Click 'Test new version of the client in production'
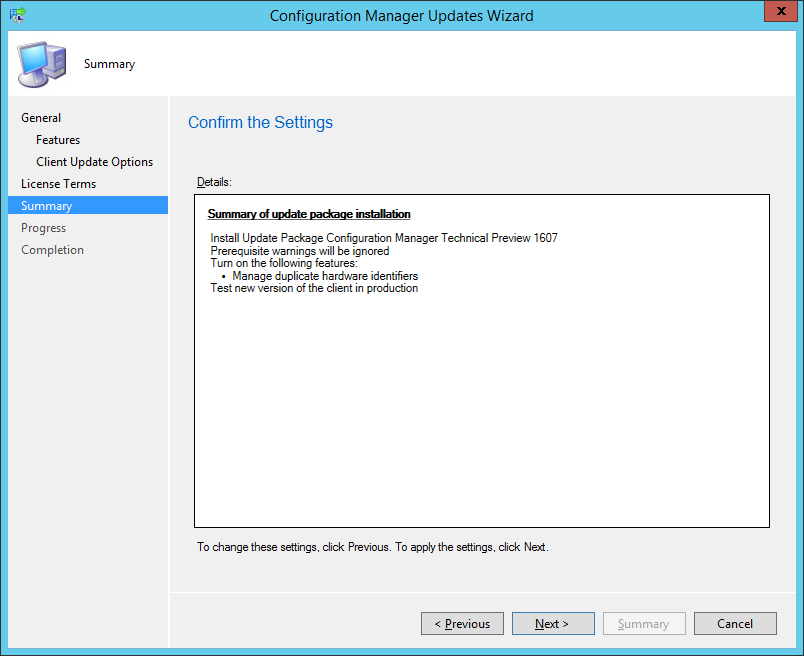 click(314, 288)
